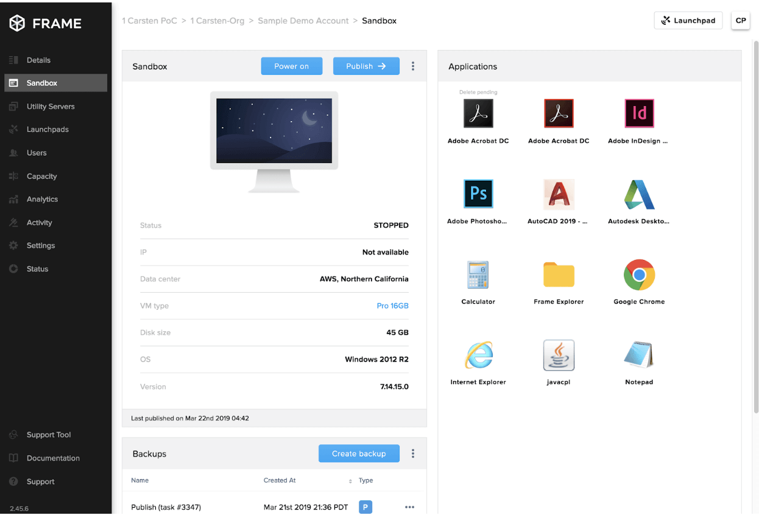Click the sandbox monitor preview thumbnail
This screenshot has width=759, height=532.
click(274, 131)
